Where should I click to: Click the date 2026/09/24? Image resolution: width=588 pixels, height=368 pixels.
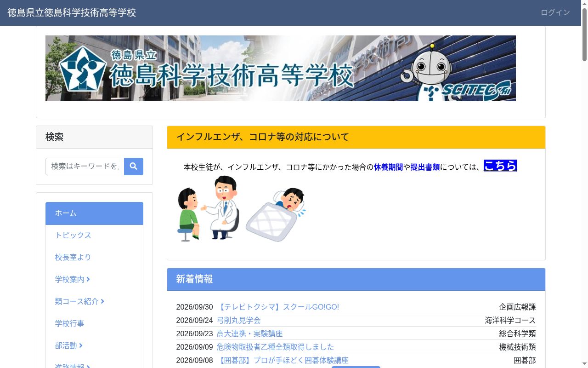(x=195, y=321)
